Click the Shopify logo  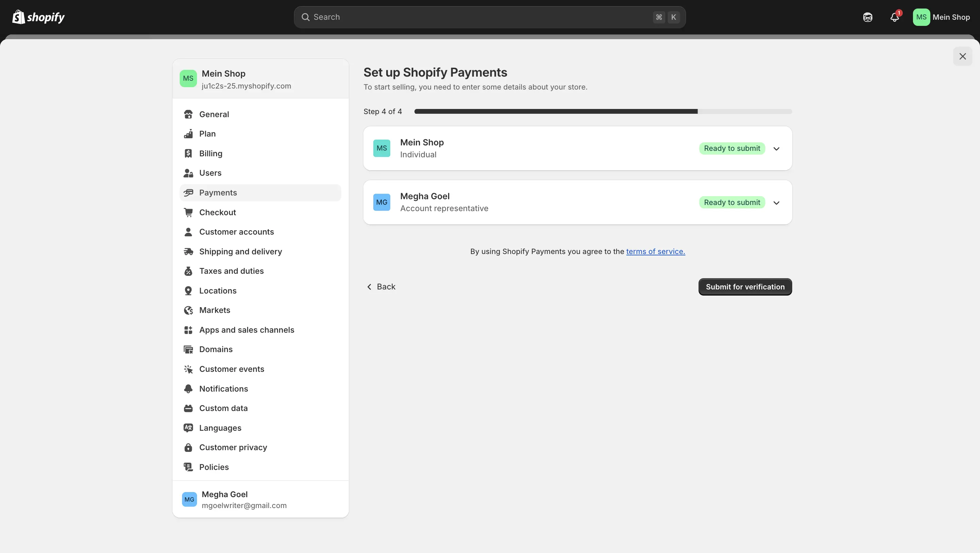tap(38, 17)
